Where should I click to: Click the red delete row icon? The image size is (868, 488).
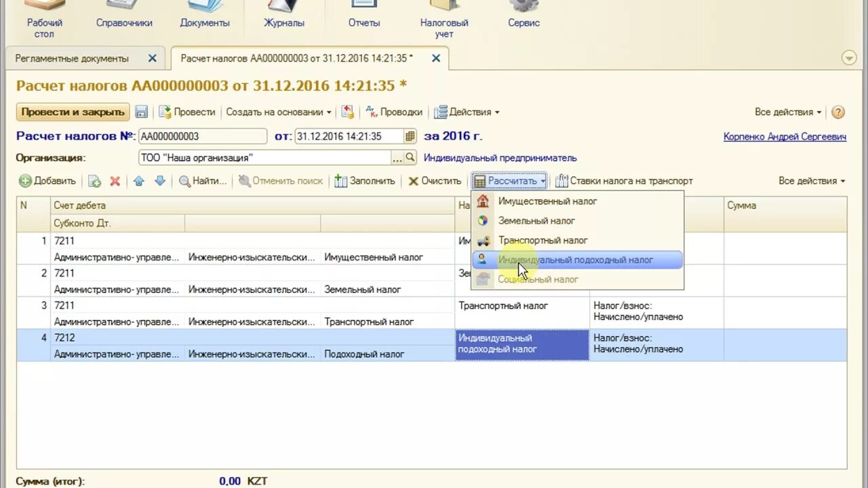(x=115, y=181)
